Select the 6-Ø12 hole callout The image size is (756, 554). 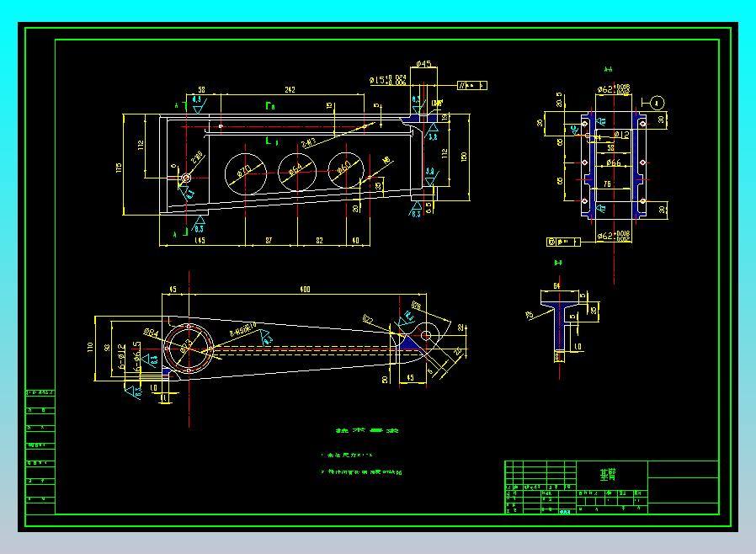coord(121,357)
